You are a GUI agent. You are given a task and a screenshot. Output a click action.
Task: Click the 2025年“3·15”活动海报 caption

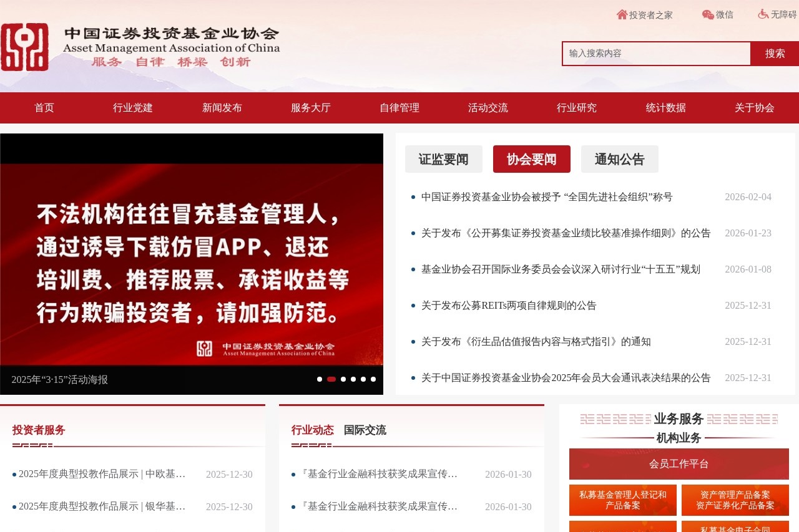[x=60, y=380]
